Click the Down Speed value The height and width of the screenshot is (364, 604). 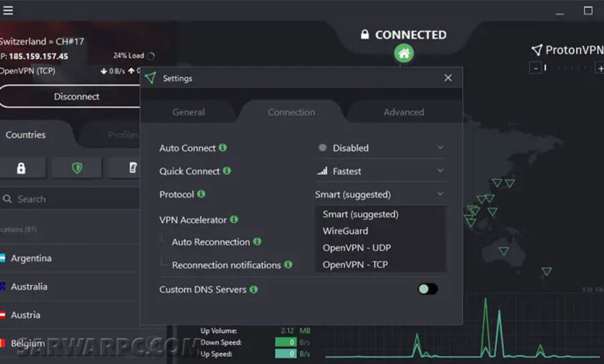[x=286, y=342]
